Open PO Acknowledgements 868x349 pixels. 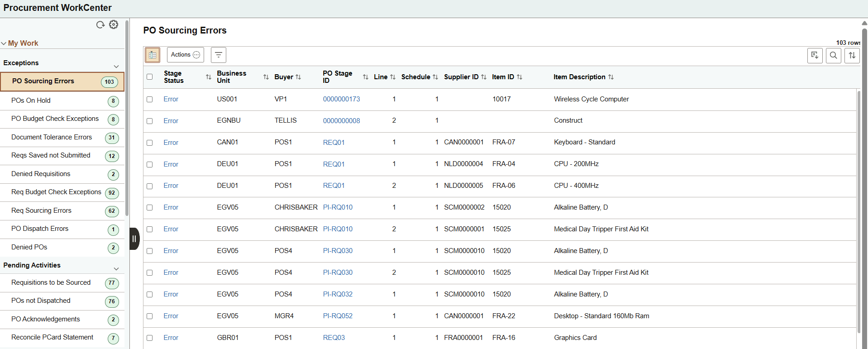62,320
